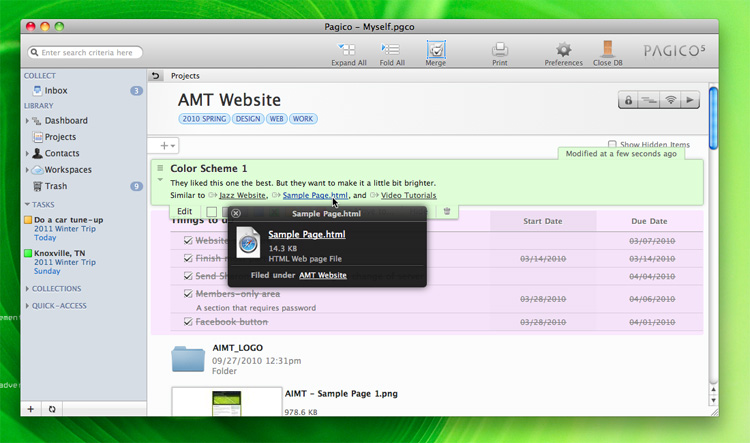Click the list handle icon of Color Scheme 1
750x443 pixels.
pos(160,168)
